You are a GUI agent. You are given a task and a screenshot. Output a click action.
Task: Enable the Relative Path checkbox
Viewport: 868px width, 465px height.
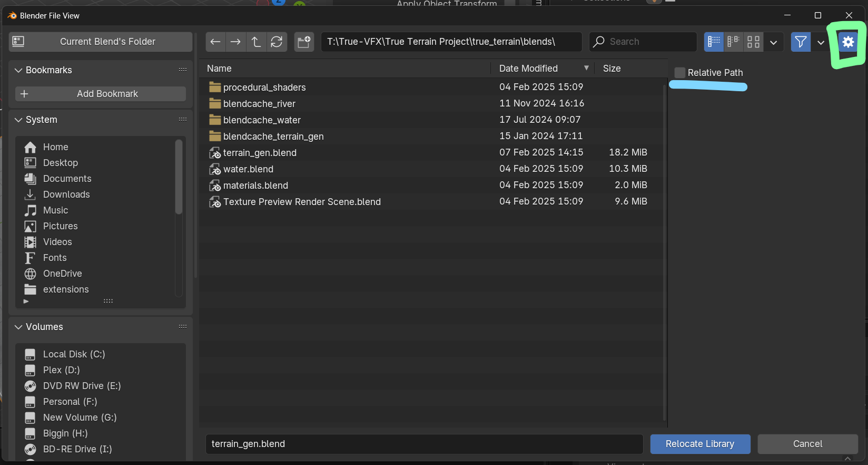(x=680, y=73)
